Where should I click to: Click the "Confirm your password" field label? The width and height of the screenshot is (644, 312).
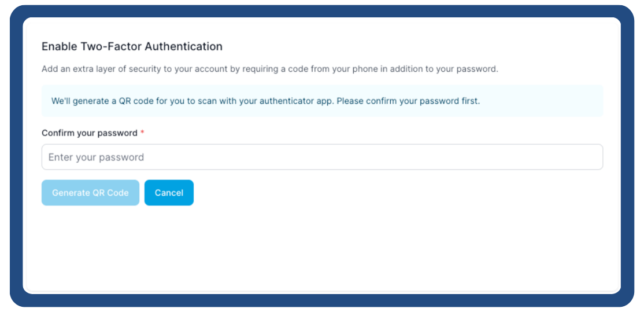(90, 133)
